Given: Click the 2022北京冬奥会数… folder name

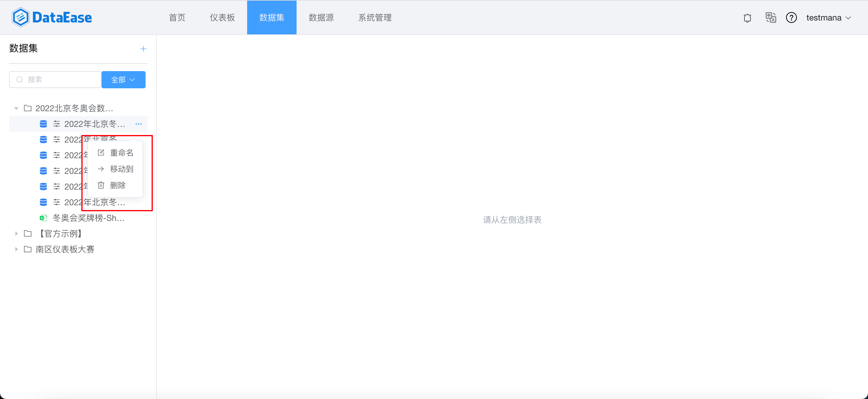Looking at the screenshot, I should (x=74, y=108).
